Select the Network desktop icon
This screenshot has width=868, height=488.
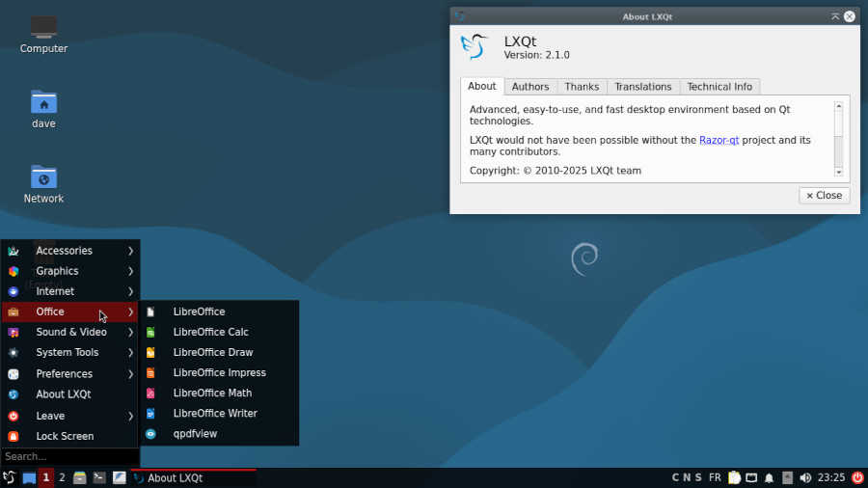pos(43,184)
